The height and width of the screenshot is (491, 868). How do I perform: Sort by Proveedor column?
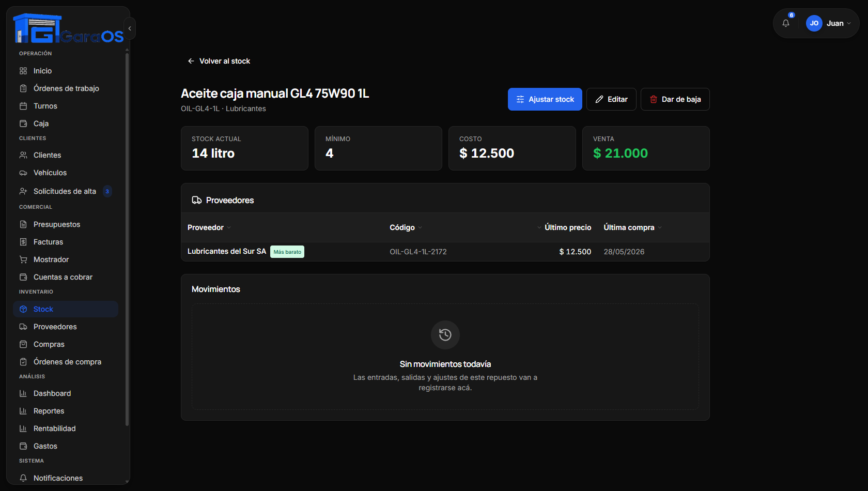tap(209, 227)
